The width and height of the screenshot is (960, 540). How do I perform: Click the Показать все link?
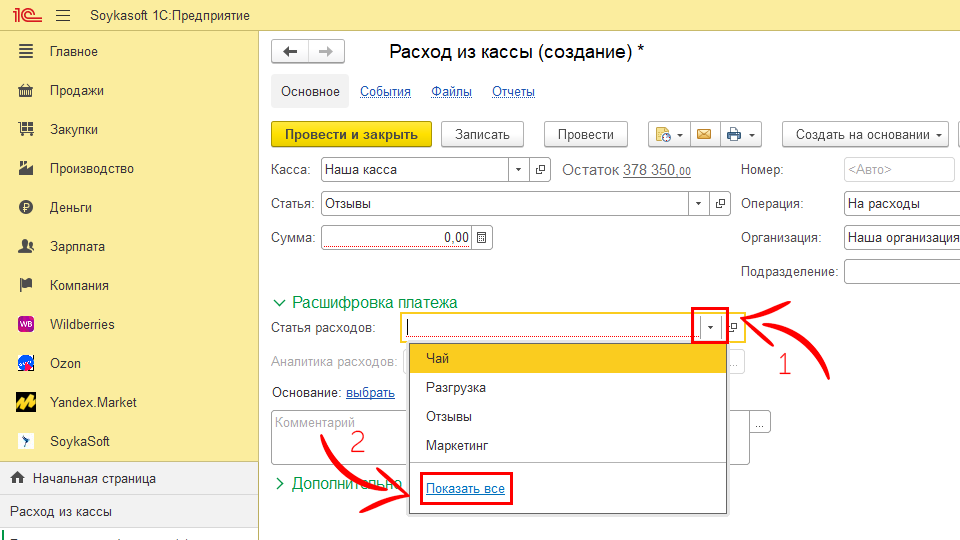pyautogui.click(x=465, y=489)
